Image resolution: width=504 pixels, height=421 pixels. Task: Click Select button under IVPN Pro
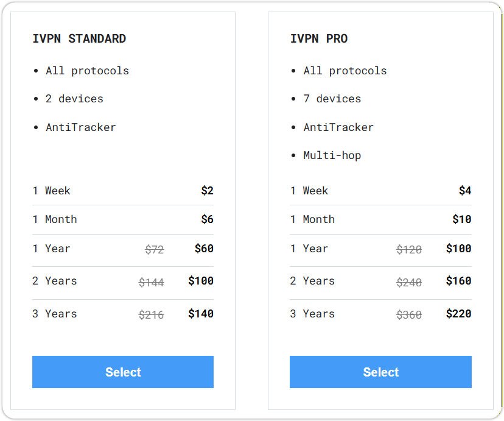[x=380, y=372]
